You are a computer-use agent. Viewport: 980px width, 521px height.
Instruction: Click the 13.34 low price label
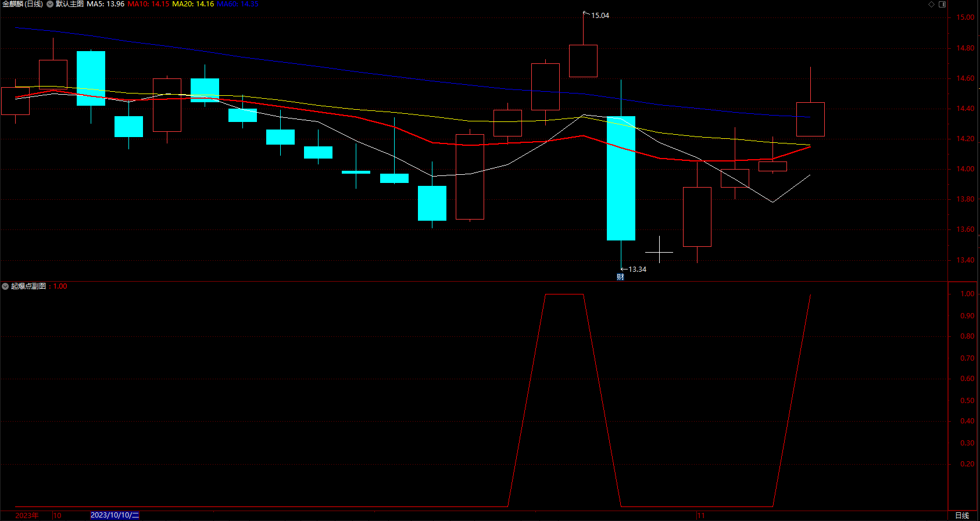[637, 270]
